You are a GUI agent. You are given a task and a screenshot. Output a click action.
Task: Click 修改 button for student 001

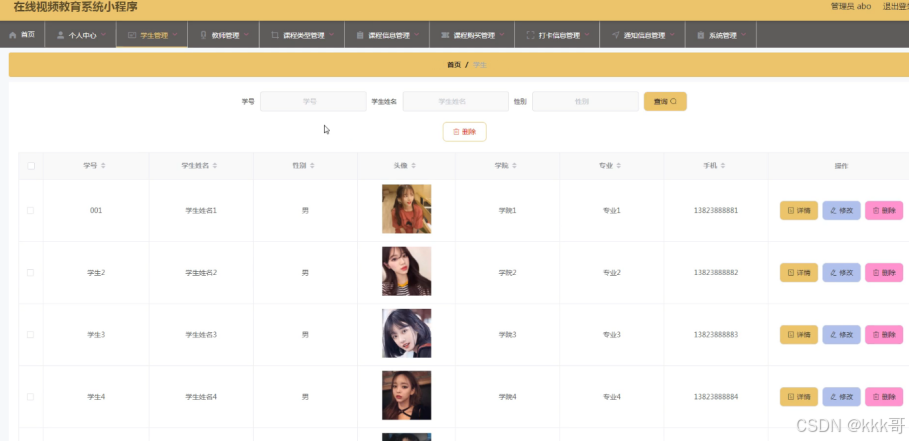point(841,210)
